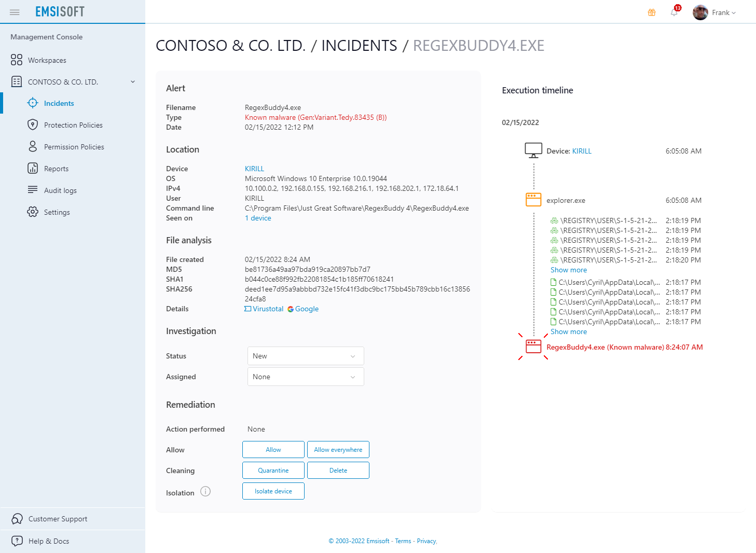Click the Settings gear icon
756x553 pixels.
pos(33,212)
